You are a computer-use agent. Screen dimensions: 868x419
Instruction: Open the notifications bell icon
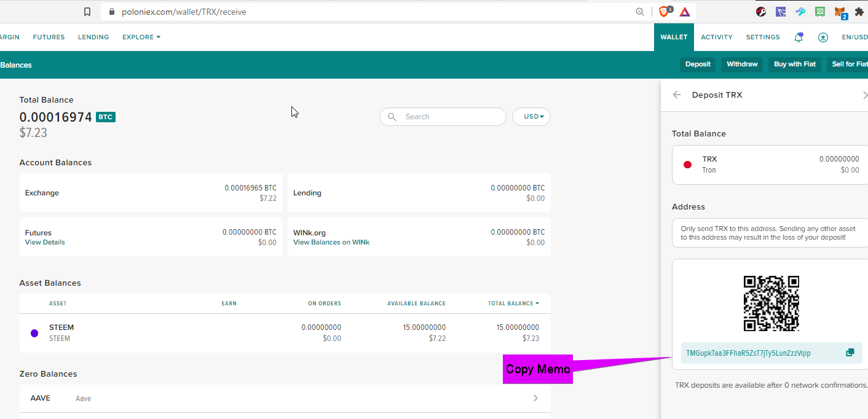799,37
